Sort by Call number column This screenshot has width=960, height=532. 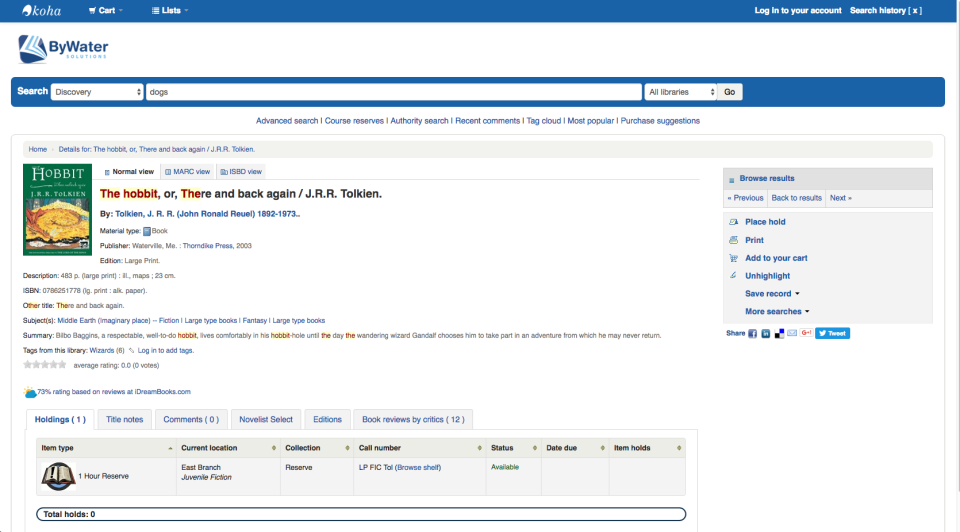[419, 448]
